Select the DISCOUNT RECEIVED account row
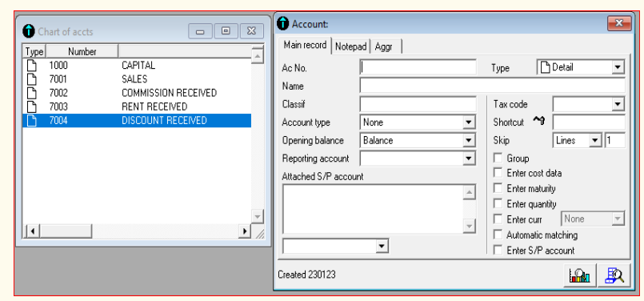Screen dimensions: 644x301 tap(137, 121)
